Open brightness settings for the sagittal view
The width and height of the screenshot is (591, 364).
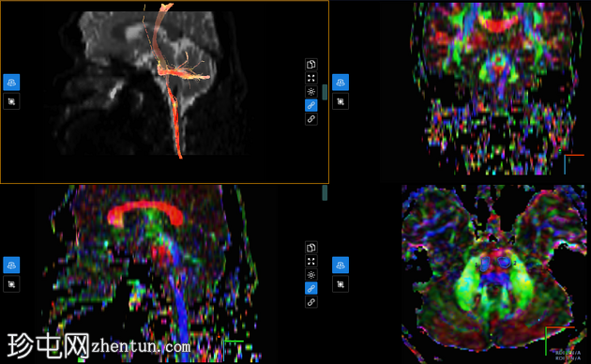click(311, 275)
